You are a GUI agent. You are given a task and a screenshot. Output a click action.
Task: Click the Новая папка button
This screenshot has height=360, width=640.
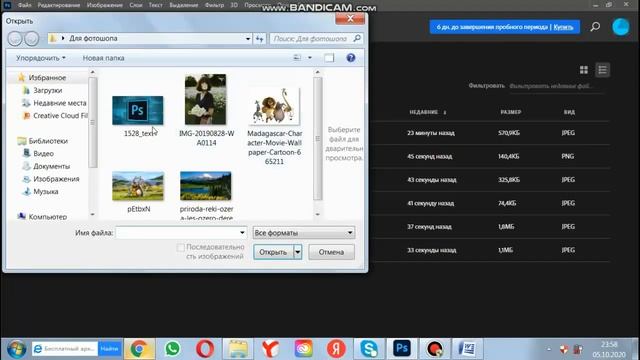click(103, 58)
